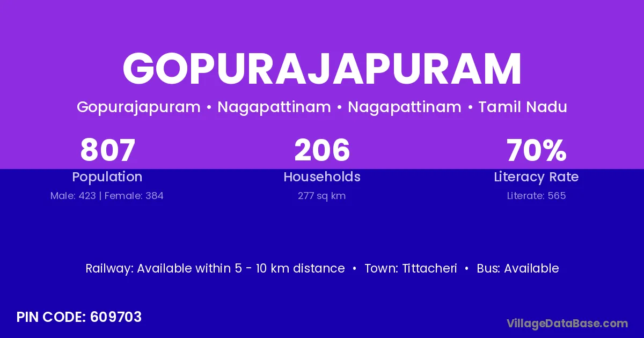644x338 pixels.
Task: Click the 277 sq km area text
Action: 322,196
